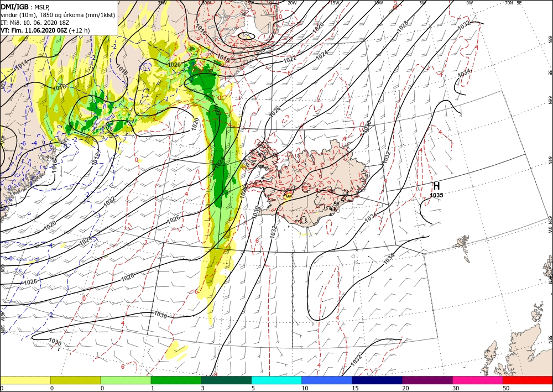Choose the navy blue legend swatch
Screen dimensions: 553x392
point(377,380)
